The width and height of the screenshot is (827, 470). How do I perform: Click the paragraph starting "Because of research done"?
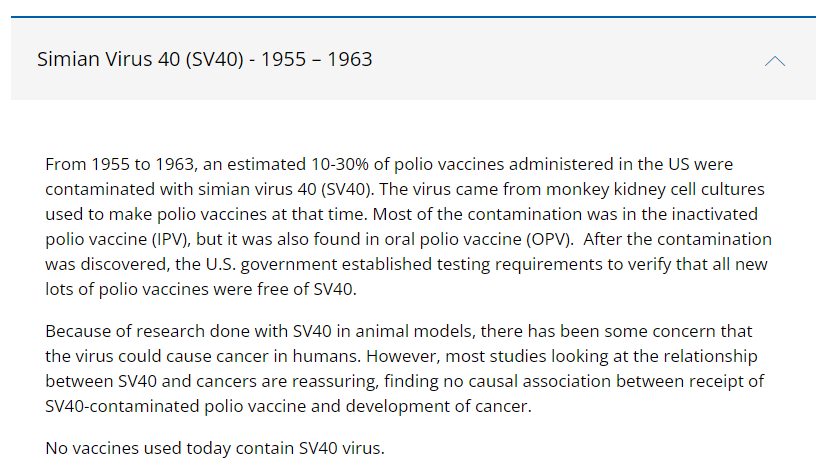pyautogui.click(x=400, y=368)
